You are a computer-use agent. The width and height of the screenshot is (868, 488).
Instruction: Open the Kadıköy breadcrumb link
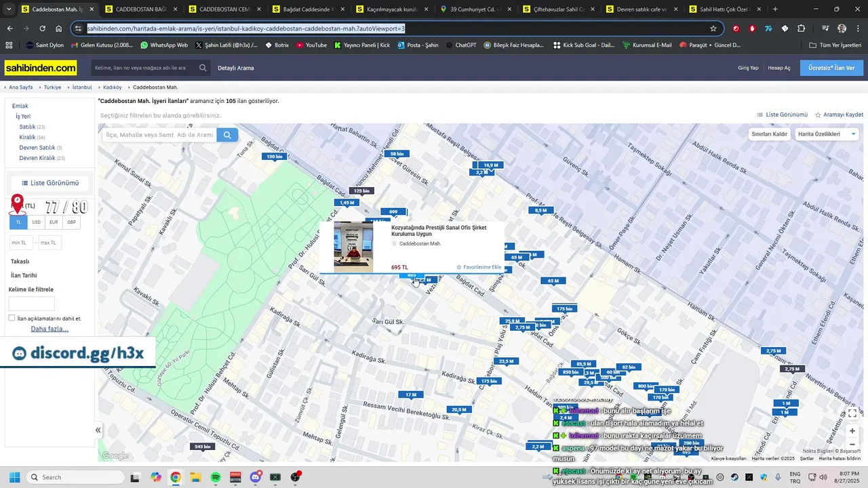[113, 87]
